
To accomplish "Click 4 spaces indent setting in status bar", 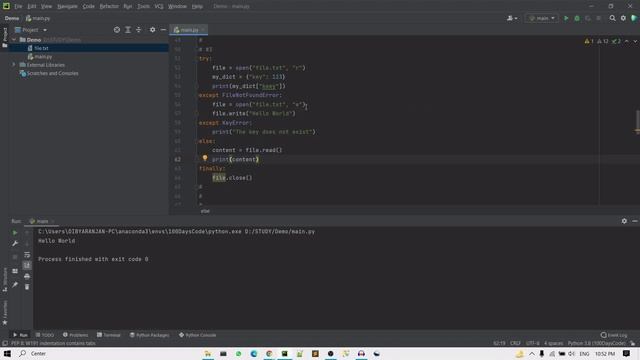I will [x=553, y=343].
